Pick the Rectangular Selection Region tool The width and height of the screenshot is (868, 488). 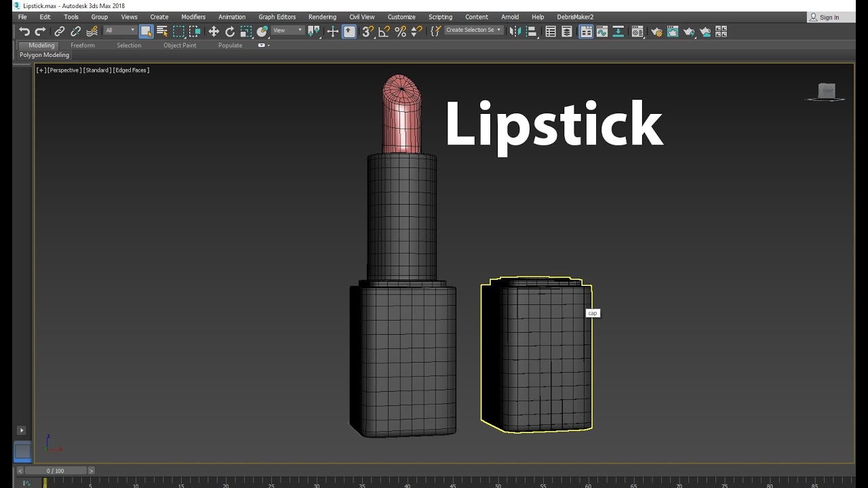pos(178,31)
